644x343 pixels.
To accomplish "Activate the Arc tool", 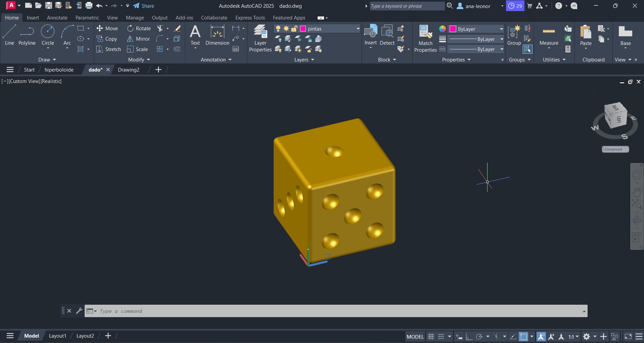I will coord(67,35).
